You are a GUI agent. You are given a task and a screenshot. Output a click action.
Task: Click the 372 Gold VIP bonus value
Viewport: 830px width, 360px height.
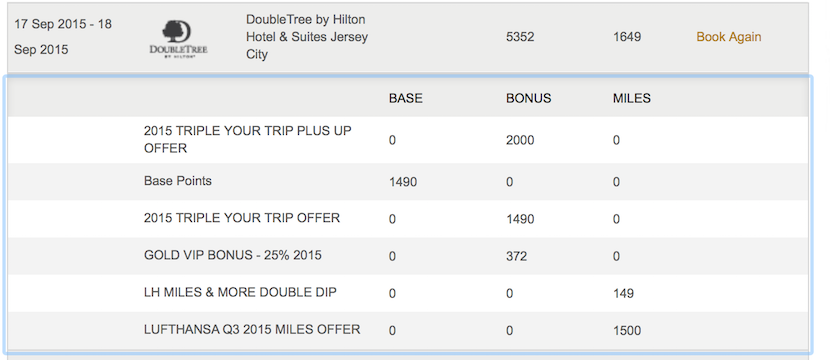coord(517,257)
